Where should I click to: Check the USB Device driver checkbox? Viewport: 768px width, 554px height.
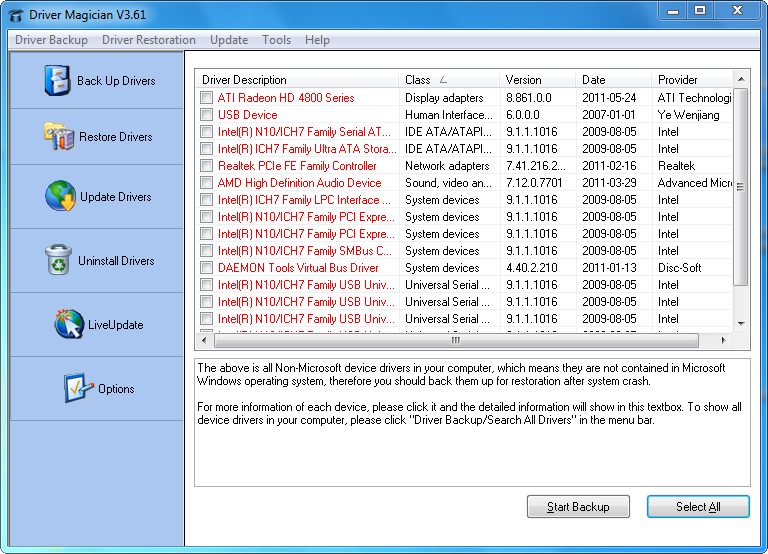coord(207,115)
